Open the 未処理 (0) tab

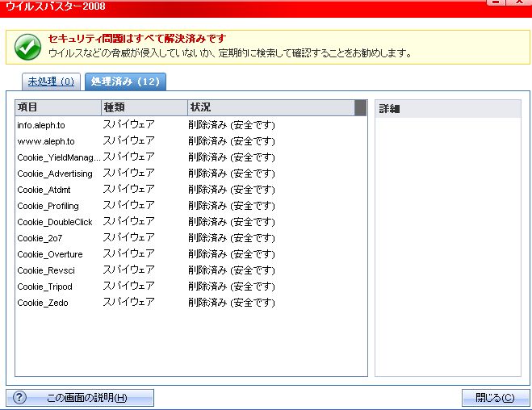[x=51, y=82]
